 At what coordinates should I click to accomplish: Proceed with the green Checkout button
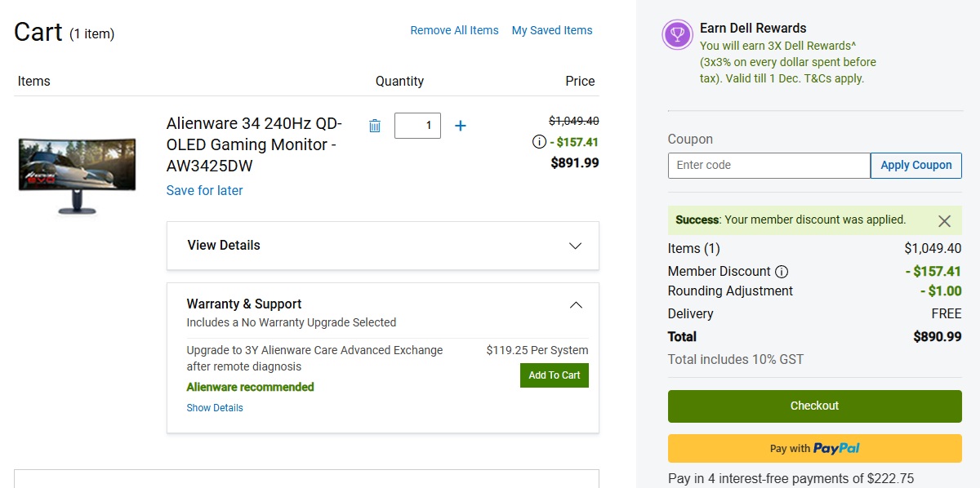[814, 406]
